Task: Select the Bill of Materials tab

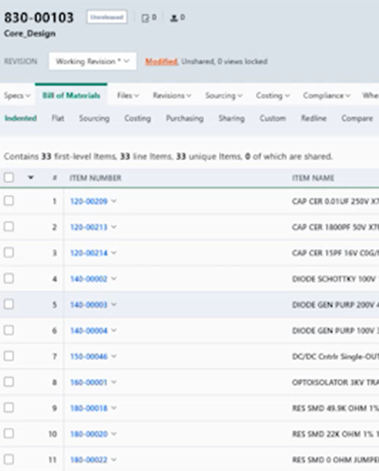Action: click(x=71, y=96)
